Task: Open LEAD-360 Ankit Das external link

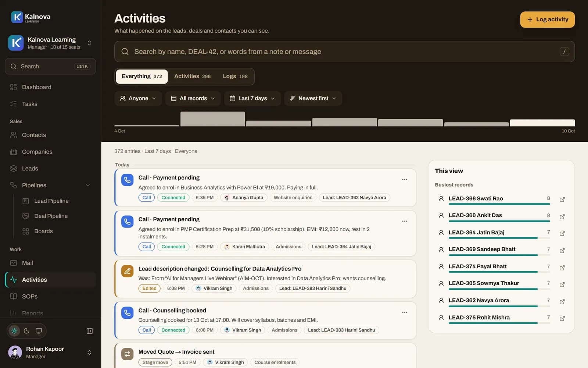Action: (x=562, y=217)
